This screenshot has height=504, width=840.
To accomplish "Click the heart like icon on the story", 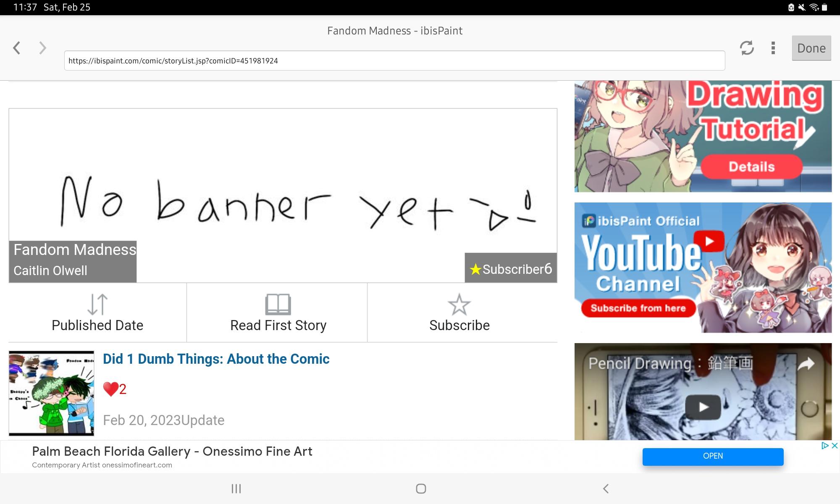I will tap(110, 389).
